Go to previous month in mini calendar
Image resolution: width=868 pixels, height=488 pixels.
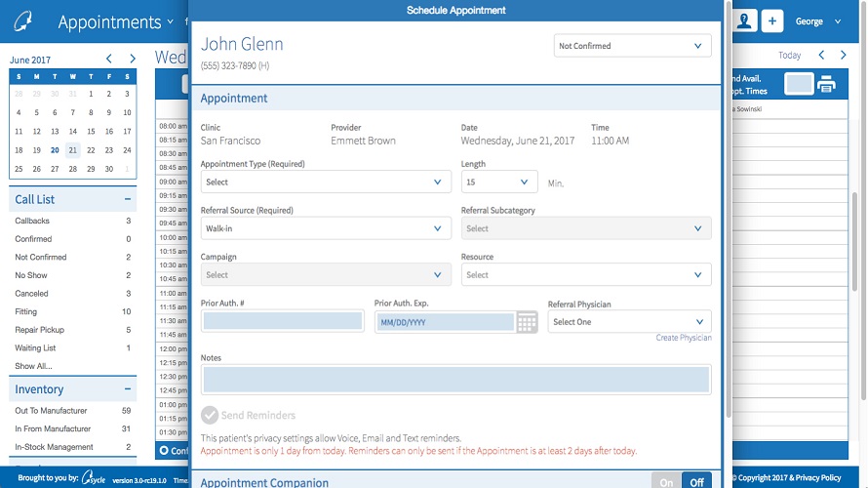pyautogui.click(x=109, y=60)
